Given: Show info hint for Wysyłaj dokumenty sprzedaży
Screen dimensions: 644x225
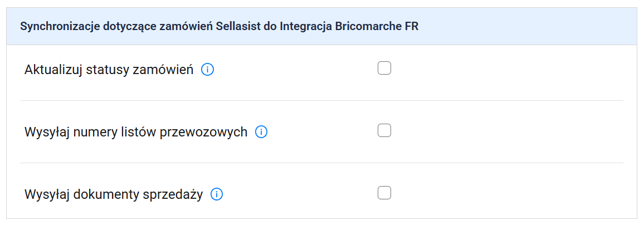Looking at the screenshot, I should (217, 195).
